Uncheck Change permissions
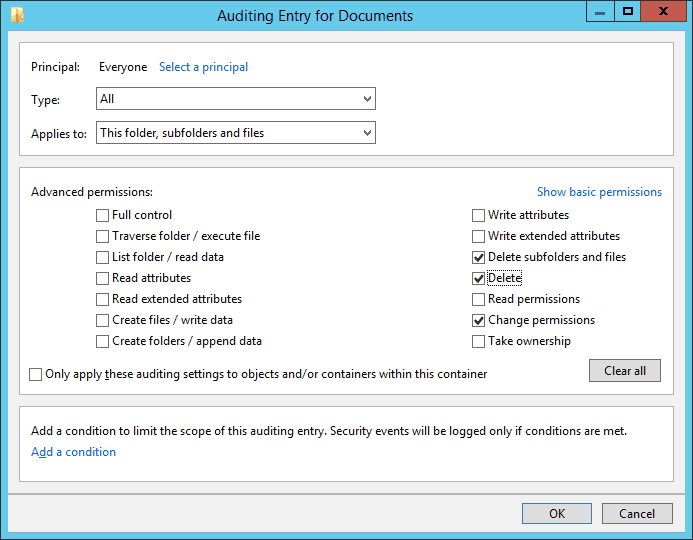This screenshot has height=540, width=693. tap(479, 320)
